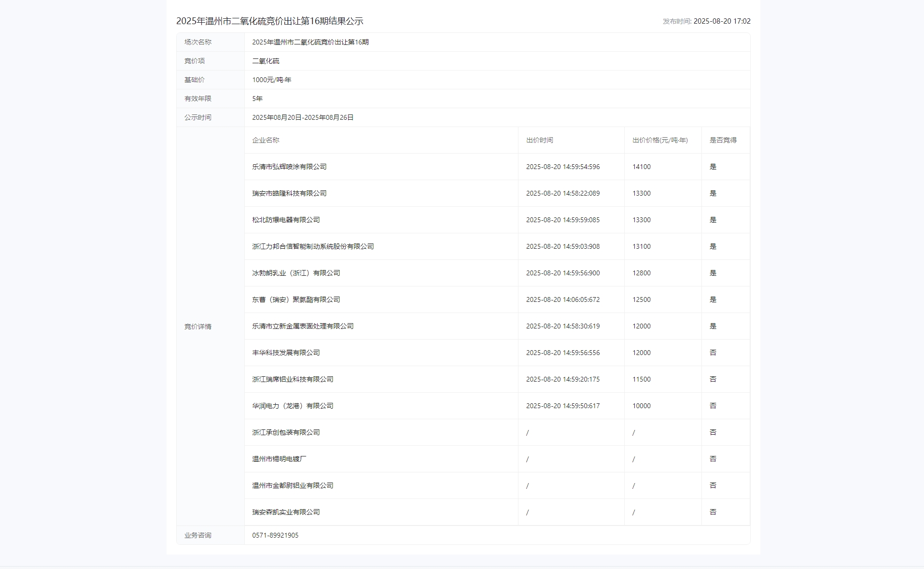Select company 温州市金都尉铝业有限公司
This screenshot has height=569, width=924.
pyautogui.click(x=293, y=485)
